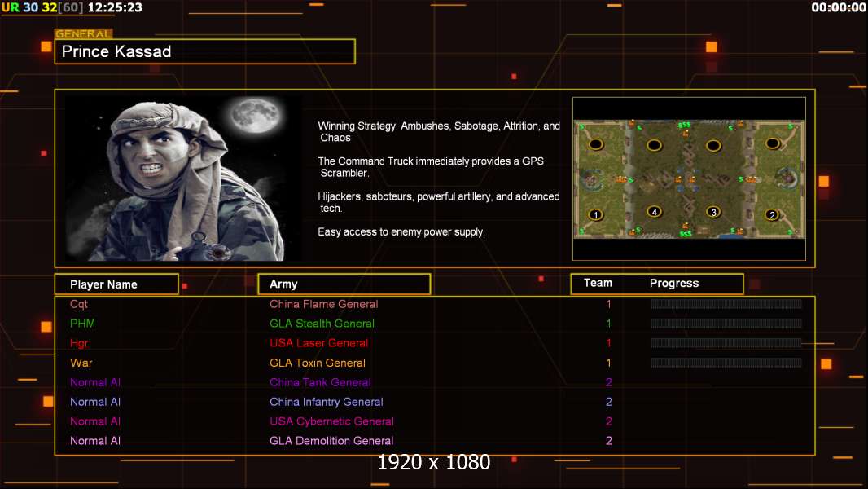
Task: Select player name PHM
Action: 82,324
